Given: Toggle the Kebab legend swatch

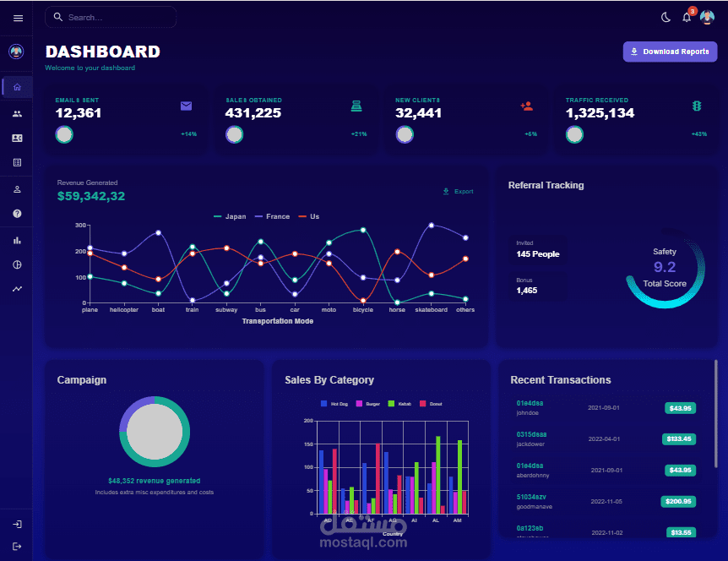Looking at the screenshot, I should click(x=391, y=404).
